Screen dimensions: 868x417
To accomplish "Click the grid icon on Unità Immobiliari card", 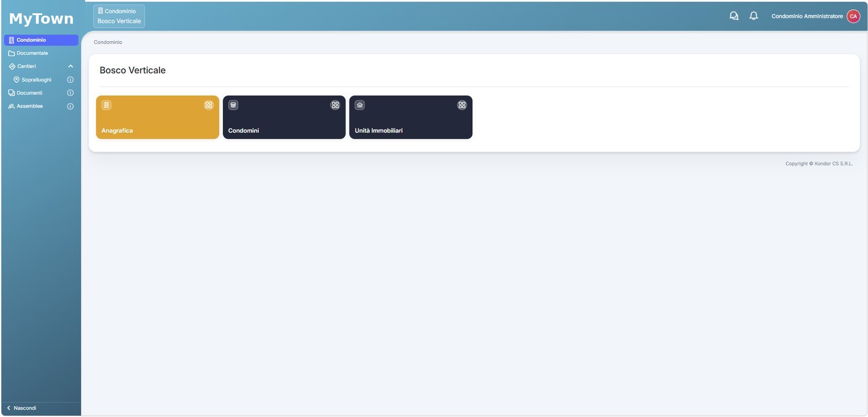I will pos(462,105).
